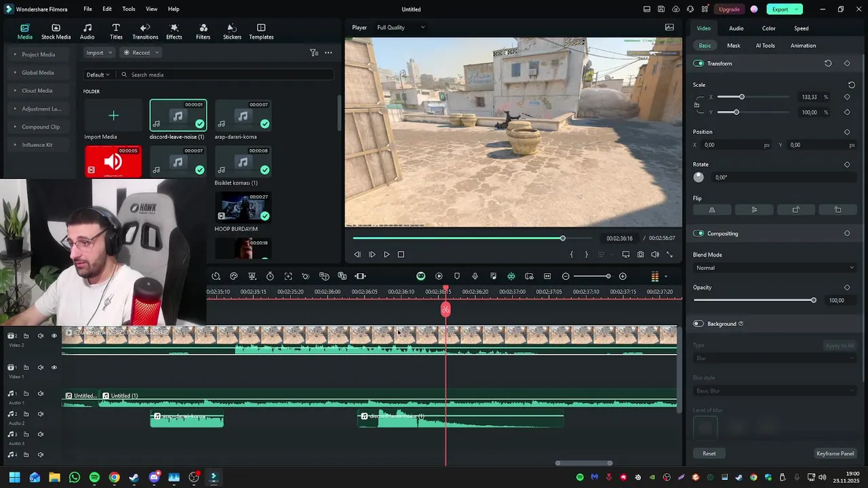Open the Record dropdown
Image resolution: width=868 pixels, height=488 pixels.
coord(141,53)
